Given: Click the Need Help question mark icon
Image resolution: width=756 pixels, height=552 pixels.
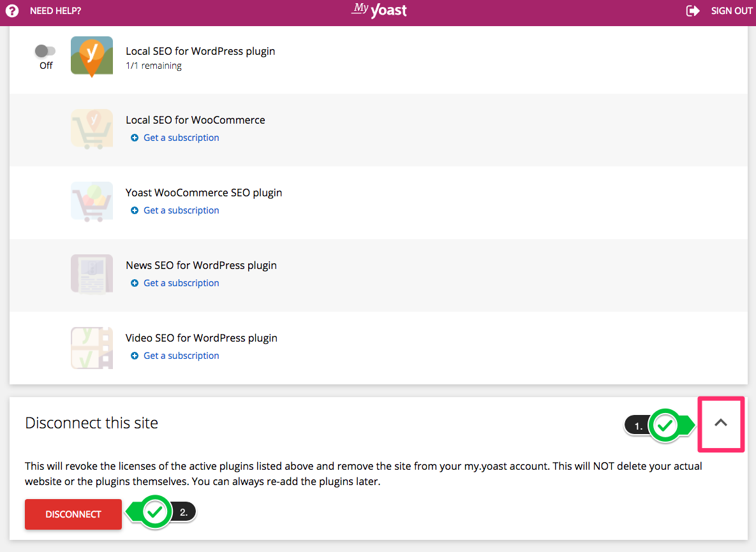Looking at the screenshot, I should pyautogui.click(x=12, y=11).
